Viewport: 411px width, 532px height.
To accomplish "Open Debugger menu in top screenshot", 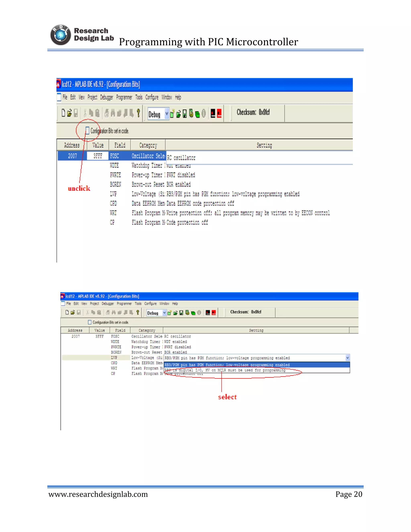I will pyautogui.click(x=106, y=97).
